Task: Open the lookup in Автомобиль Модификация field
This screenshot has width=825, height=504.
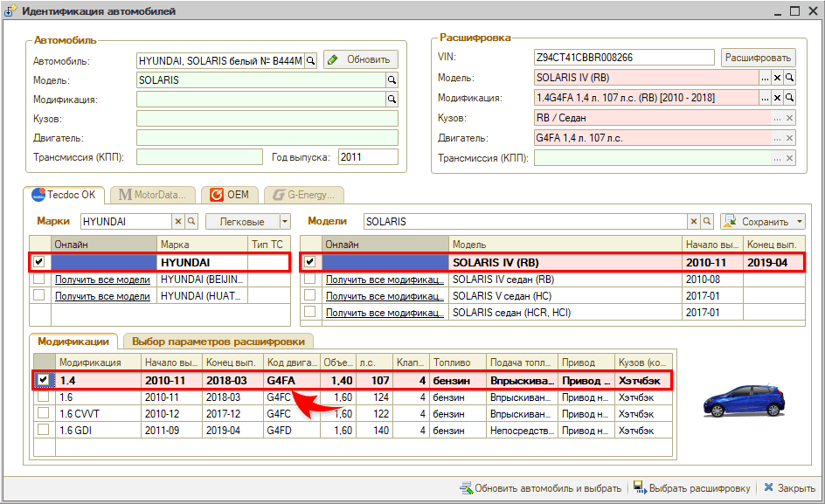Action: point(392,100)
